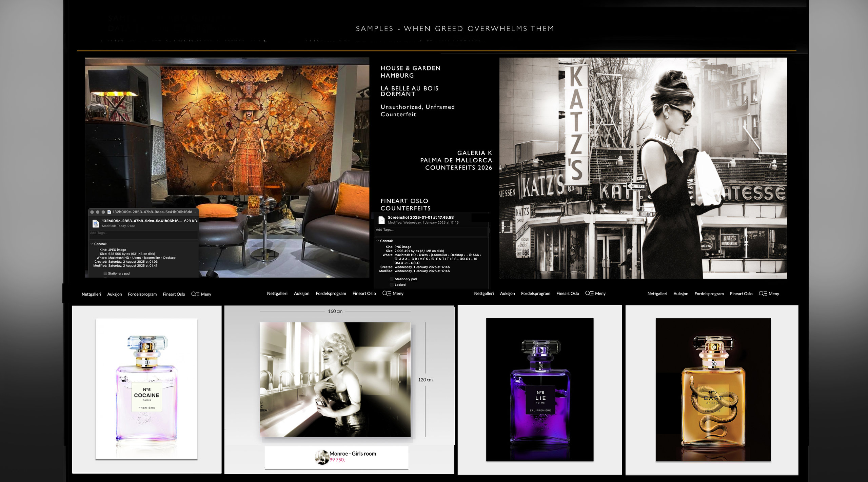Open Nettgalleri in the navbar over the Monroe artwork
The height and width of the screenshot is (482, 868).
pos(277,294)
